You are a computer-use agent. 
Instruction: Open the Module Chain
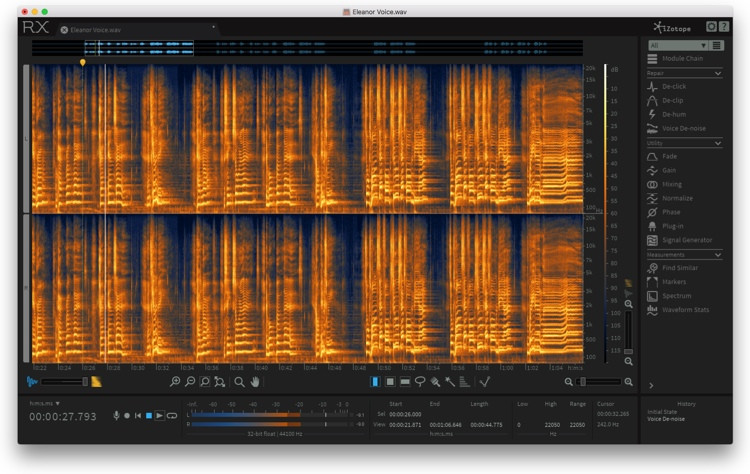click(x=682, y=60)
